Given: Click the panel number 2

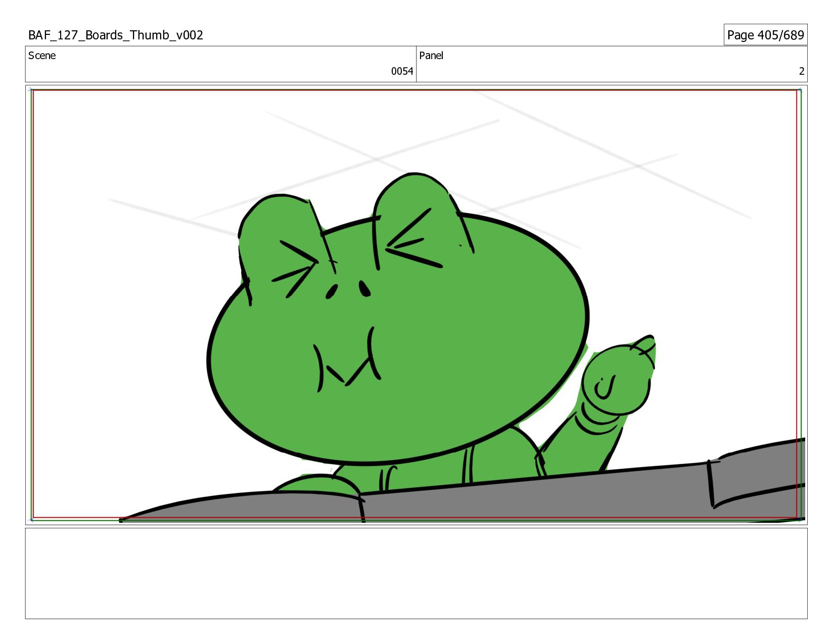Looking at the screenshot, I should tap(801, 71).
